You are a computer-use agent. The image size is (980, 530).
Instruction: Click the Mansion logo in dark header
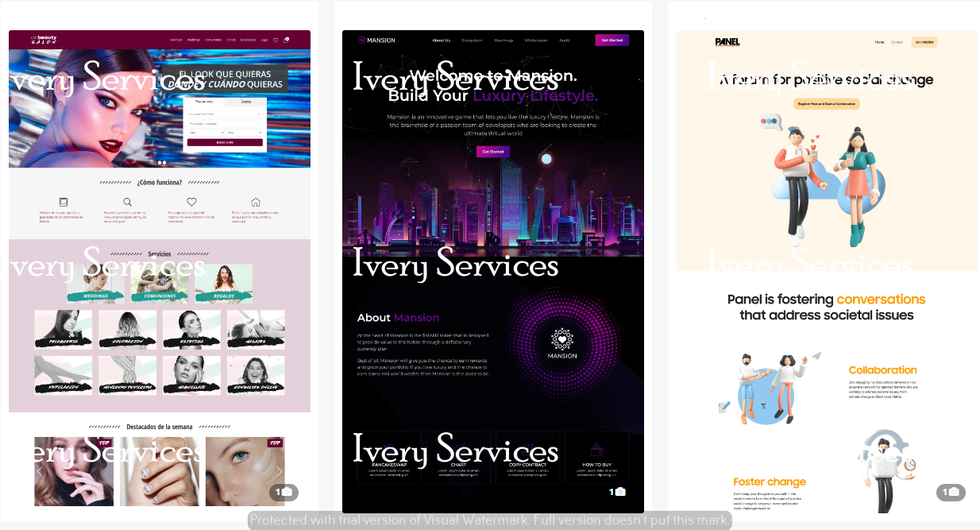click(376, 40)
